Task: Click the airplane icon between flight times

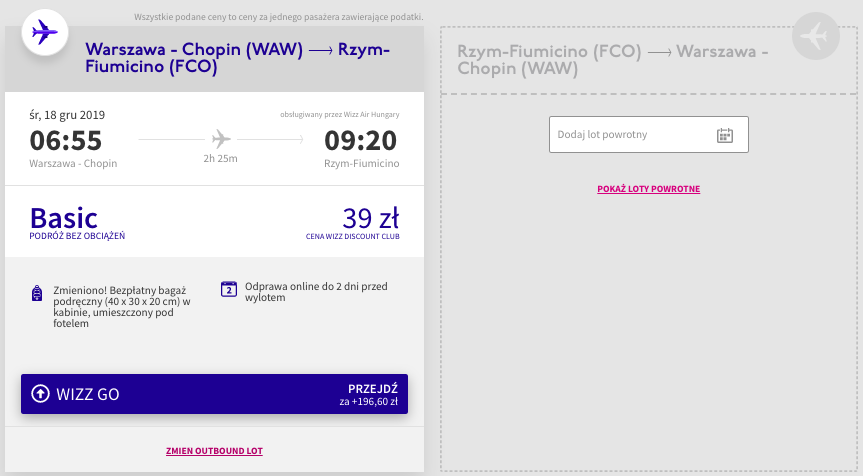Action: [x=221, y=139]
